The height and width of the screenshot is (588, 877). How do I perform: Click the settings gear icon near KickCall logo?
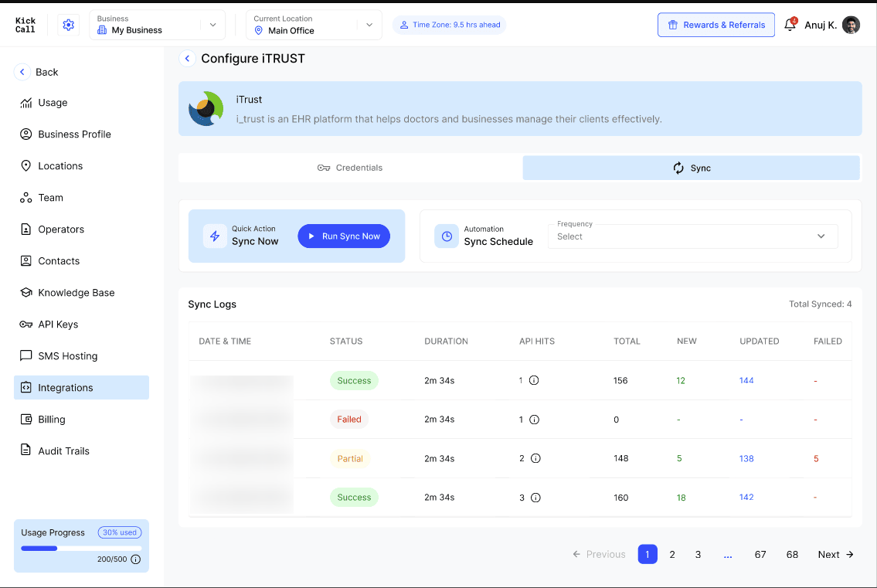[x=68, y=25]
